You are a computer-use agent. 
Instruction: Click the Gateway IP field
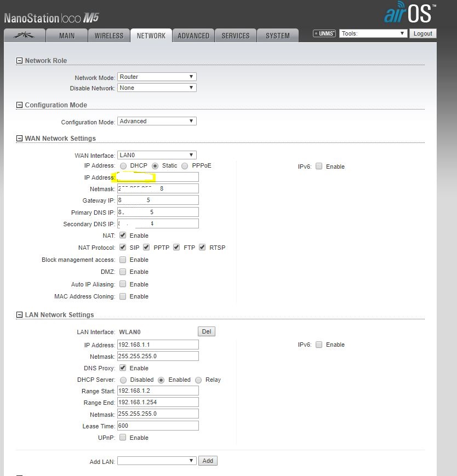[x=158, y=200]
